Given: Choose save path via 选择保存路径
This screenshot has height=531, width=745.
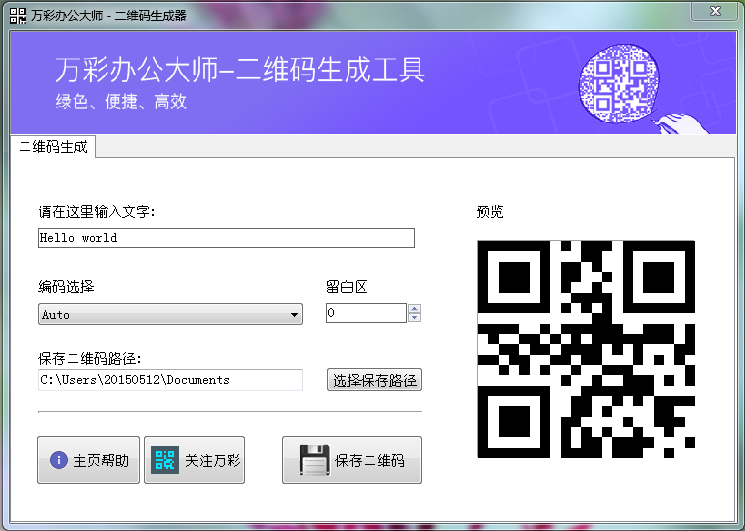Looking at the screenshot, I should click(374, 380).
